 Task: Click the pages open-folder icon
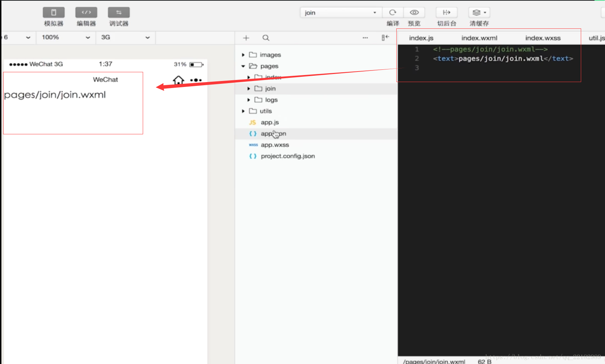pos(253,66)
